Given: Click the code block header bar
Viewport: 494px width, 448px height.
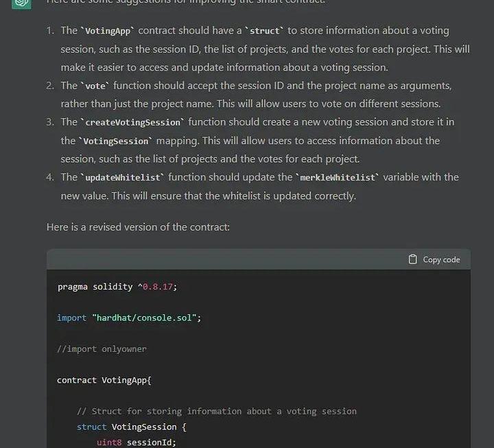Looking at the screenshot, I should coord(259,259).
